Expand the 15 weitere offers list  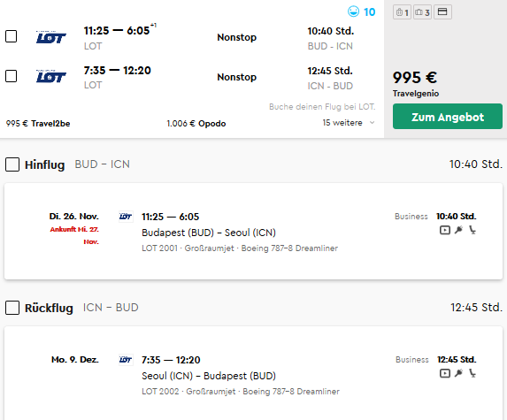(x=349, y=123)
